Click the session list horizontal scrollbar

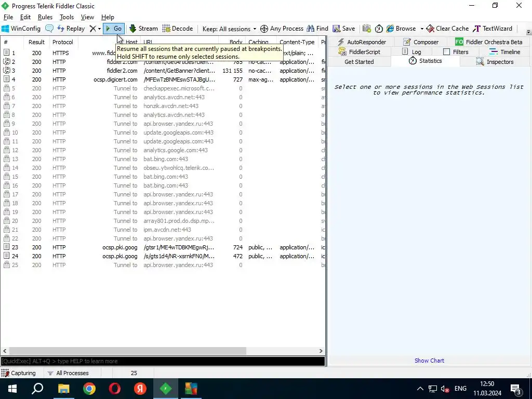128,351
